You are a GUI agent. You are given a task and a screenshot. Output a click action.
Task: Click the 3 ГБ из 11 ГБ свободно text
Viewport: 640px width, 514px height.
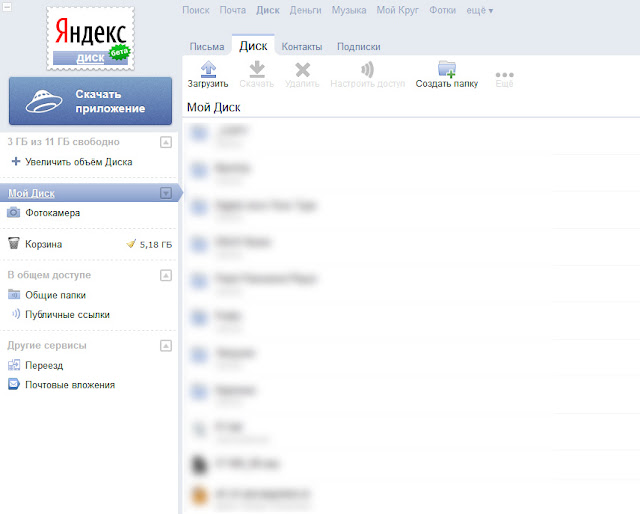[63, 142]
